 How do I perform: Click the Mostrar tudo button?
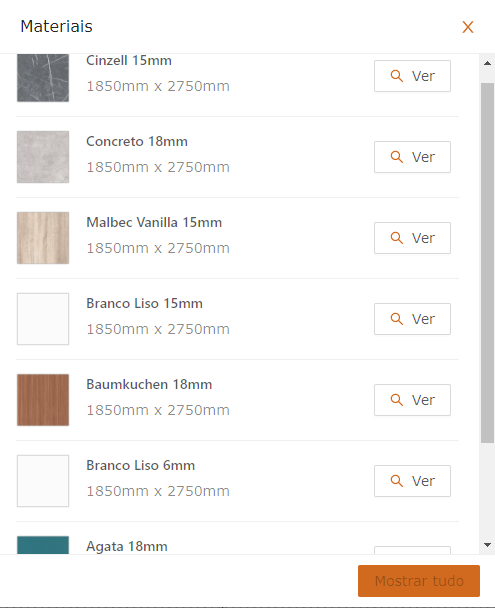click(x=419, y=581)
